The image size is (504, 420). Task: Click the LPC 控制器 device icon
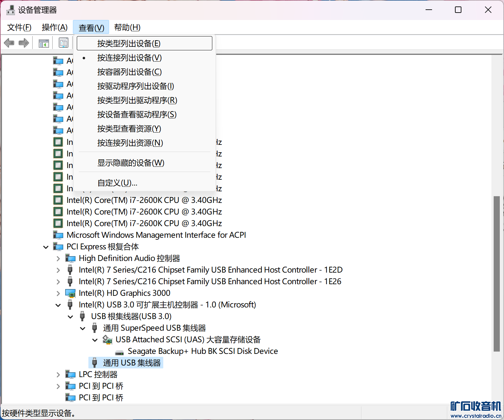pos(70,374)
